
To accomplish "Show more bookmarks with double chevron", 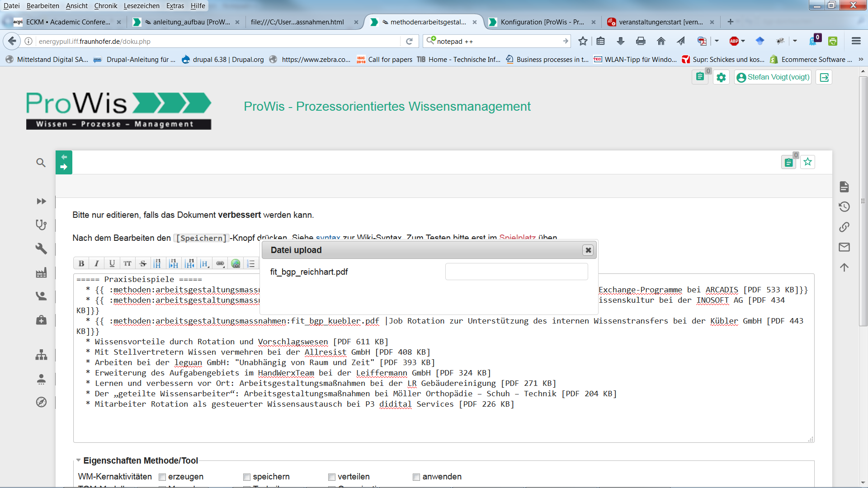I will [x=861, y=59].
